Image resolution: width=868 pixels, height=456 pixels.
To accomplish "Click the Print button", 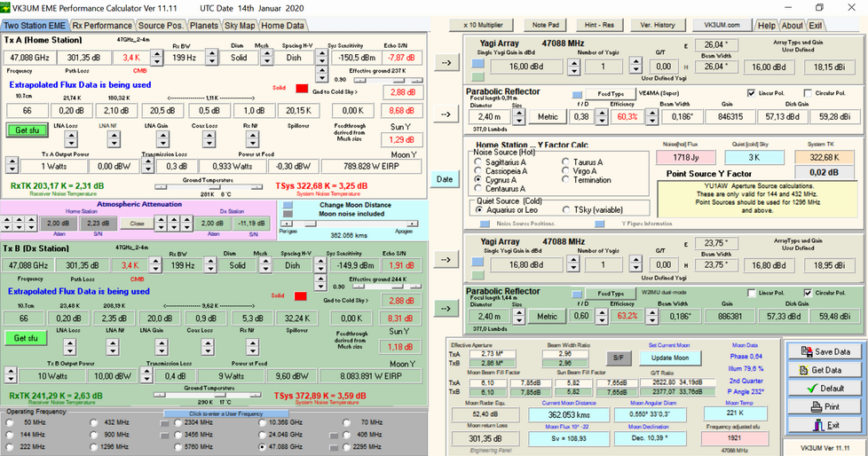I will point(825,406).
